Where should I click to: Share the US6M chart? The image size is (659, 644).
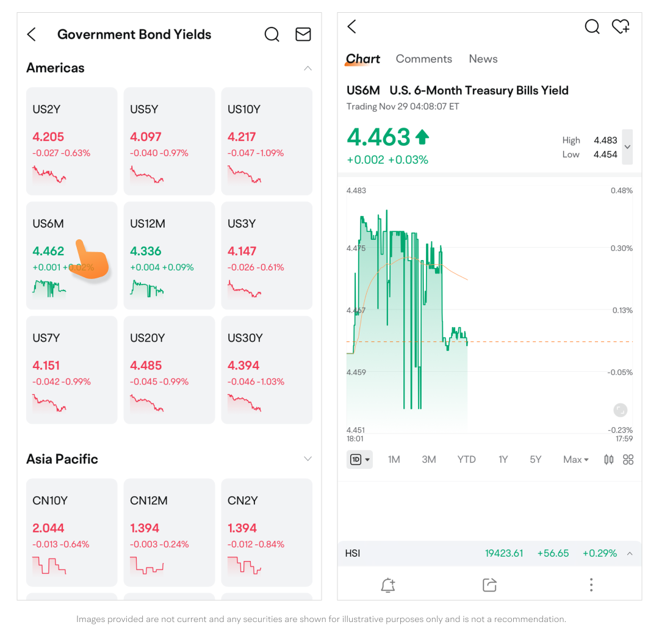[489, 585]
